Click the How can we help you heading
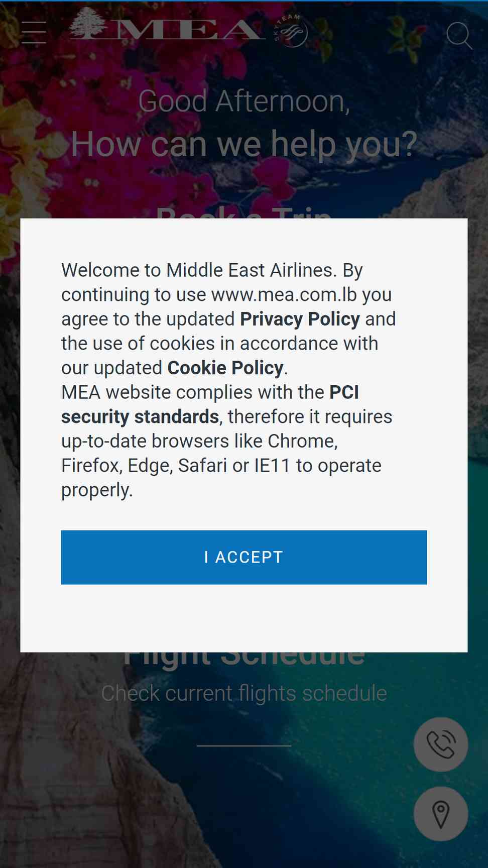The height and width of the screenshot is (868, 488). (244, 144)
